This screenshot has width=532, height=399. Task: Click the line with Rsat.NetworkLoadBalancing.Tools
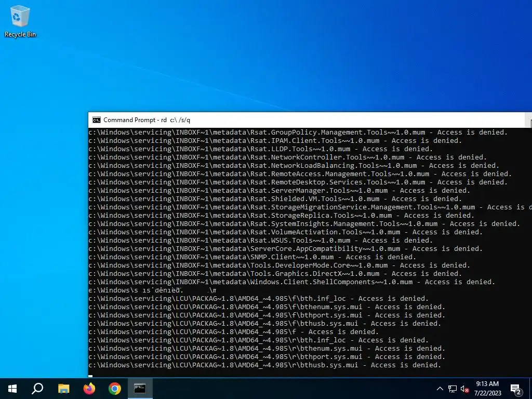point(294,166)
